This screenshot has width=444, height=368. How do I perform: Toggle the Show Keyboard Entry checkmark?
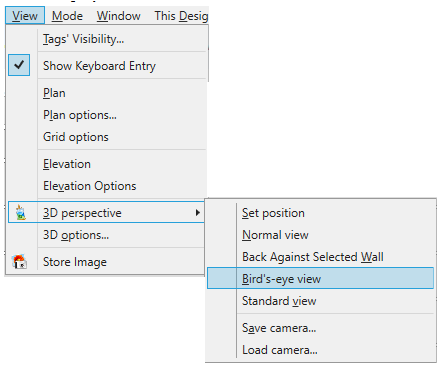click(x=19, y=65)
